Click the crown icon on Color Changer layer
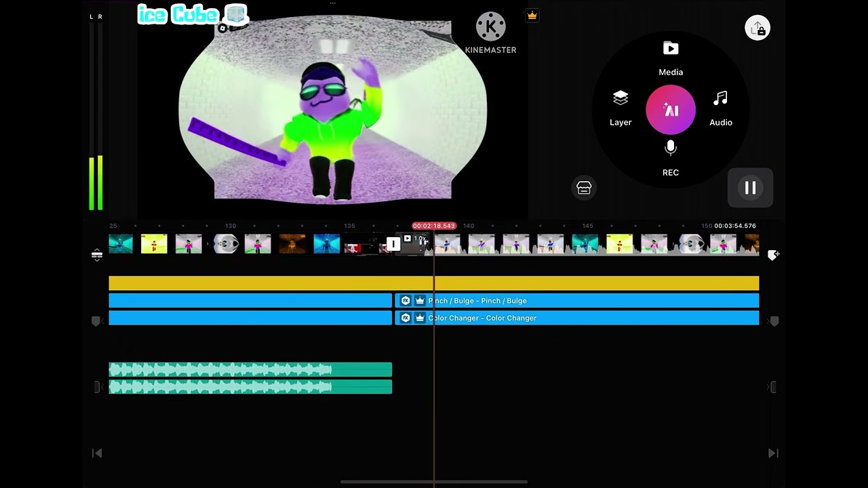Viewport: 868px width, 488px height. tap(420, 317)
